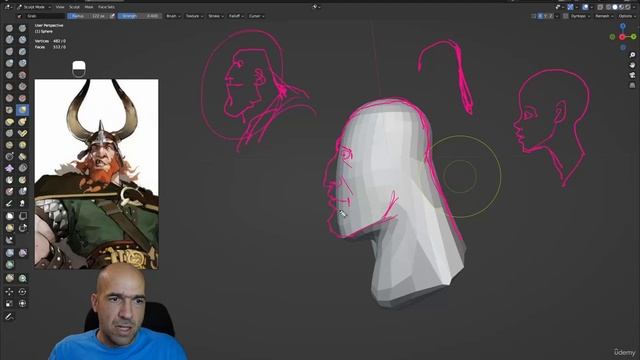This screenshot has width=640, height=360.
Task: Switch to wireframe viewport shading
Action: (608, 7)
